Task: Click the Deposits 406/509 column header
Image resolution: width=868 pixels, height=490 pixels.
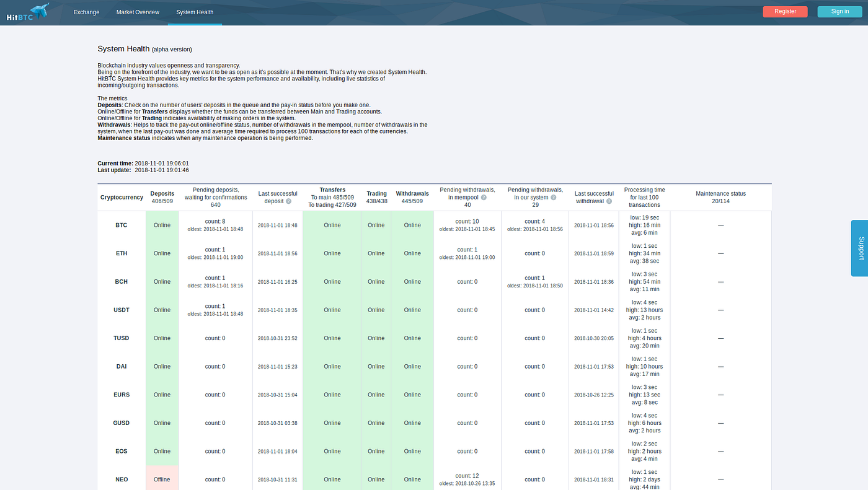Action: (x=162, y=198)
